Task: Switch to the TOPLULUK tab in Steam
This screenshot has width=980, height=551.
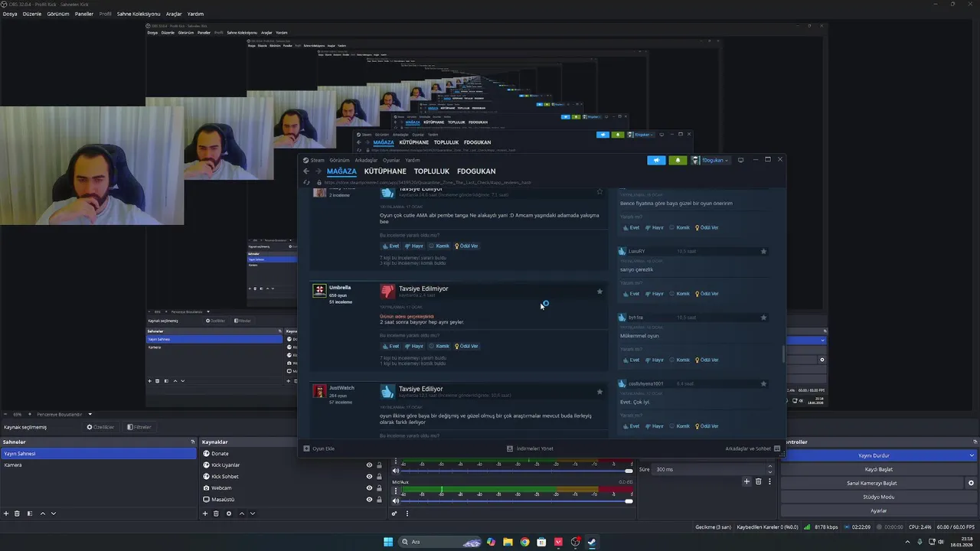Action: (432, 171)
